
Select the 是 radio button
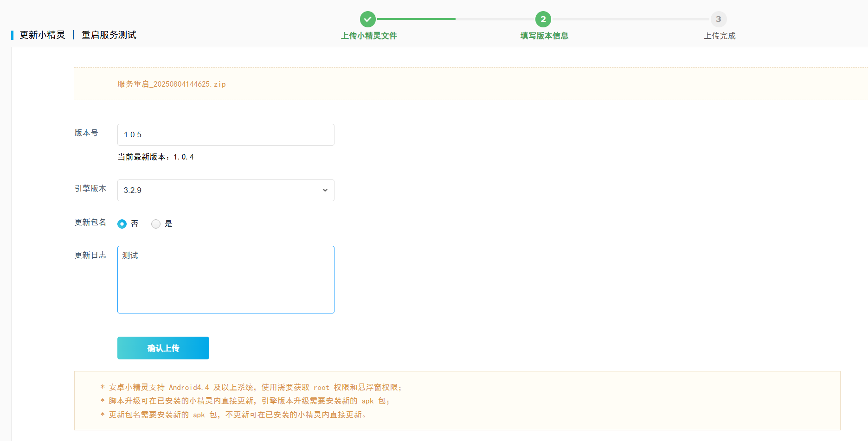(156, 224)
